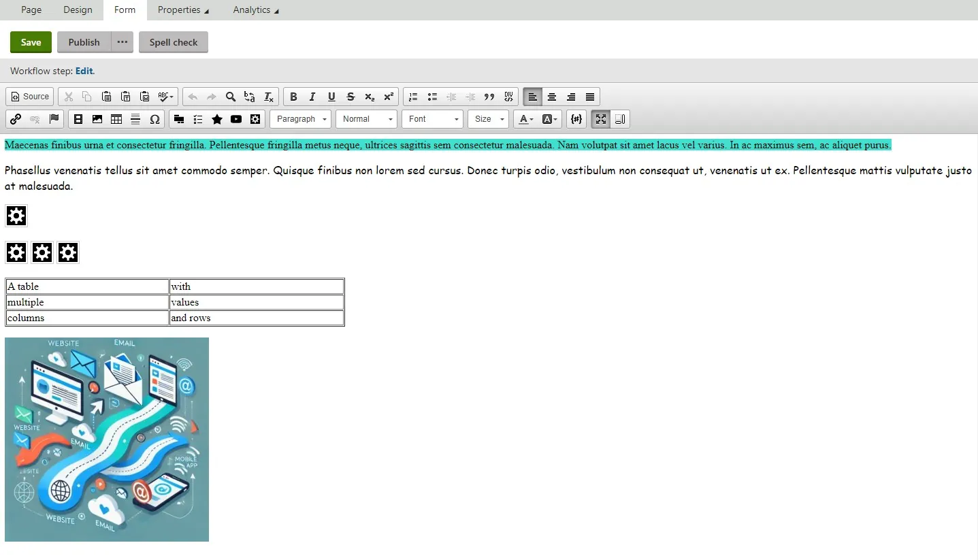This screenshot has height=560, width=978.
Task: Insert special character omega icon
Action: 154,119
